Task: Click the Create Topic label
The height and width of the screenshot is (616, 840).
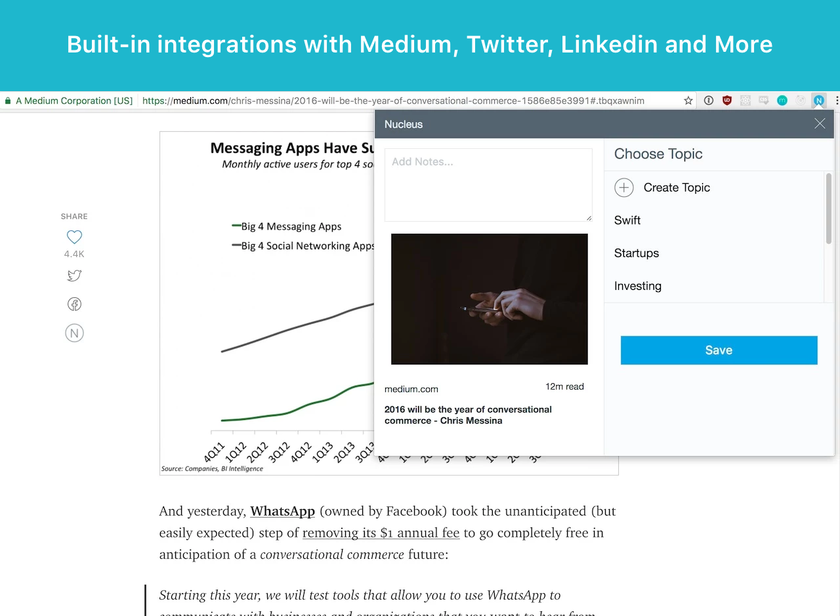Action: tap(677, 188)
